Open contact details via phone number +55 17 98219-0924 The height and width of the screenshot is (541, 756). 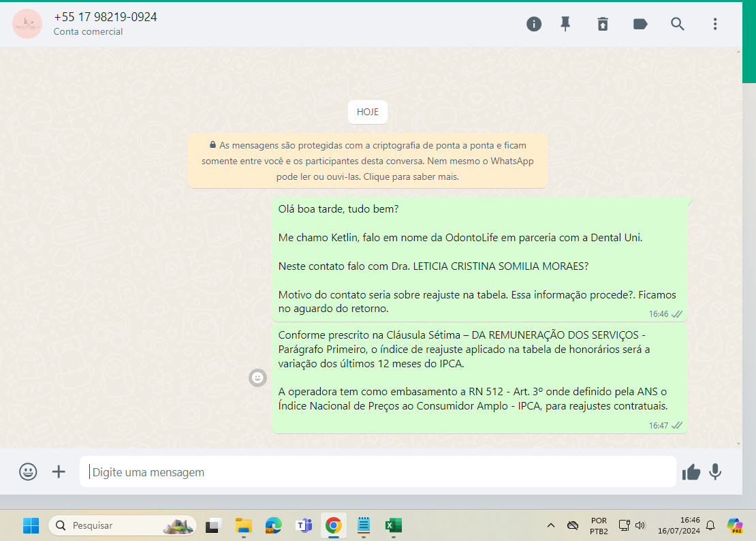click(x=105, y=17)
